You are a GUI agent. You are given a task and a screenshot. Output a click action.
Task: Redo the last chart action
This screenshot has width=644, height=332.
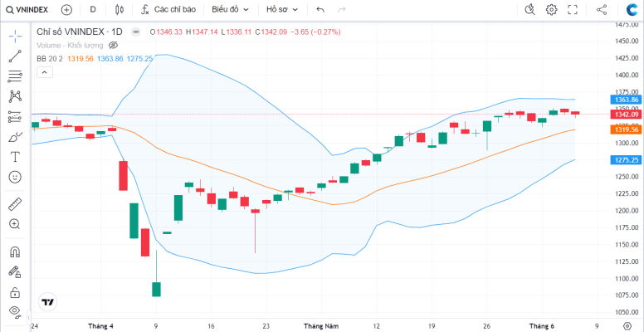[341, 10]
